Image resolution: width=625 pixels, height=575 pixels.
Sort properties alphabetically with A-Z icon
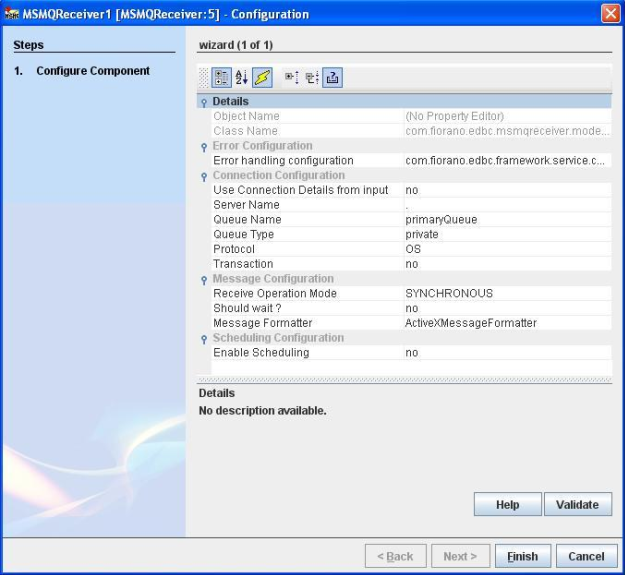[x=242, y=77]
